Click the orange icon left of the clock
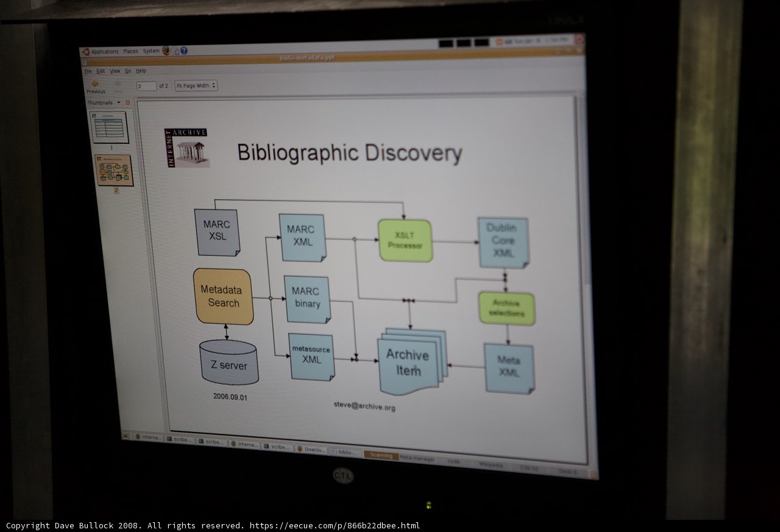 [x=500, y=42]
